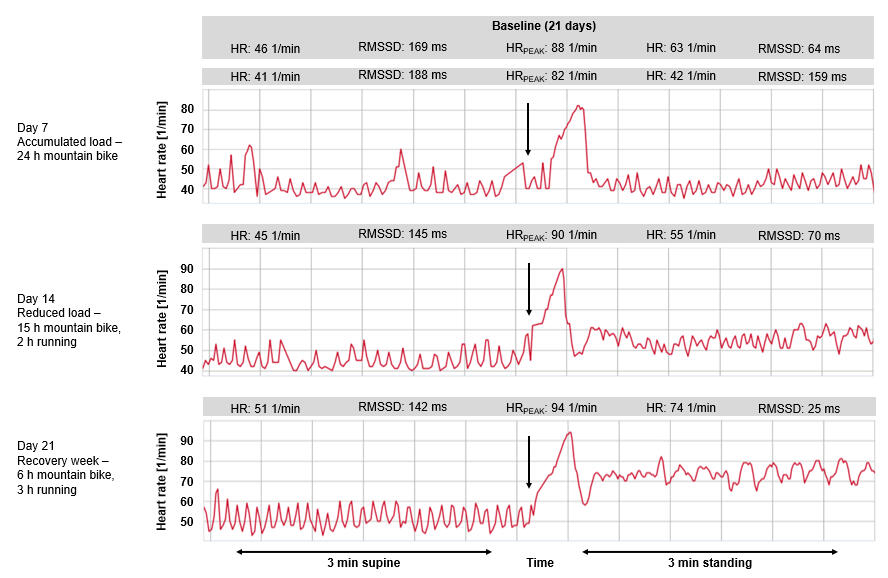The height and width of the screenshot is (578, 888).
Task: Select the HR: 74 1/min label
Action: pyautogui.click(x=681, y=408)
